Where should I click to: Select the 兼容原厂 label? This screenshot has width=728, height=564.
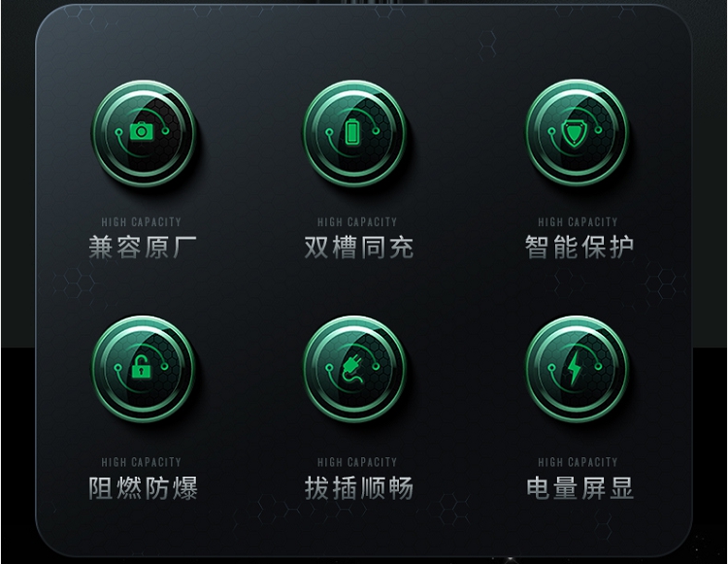143,247
